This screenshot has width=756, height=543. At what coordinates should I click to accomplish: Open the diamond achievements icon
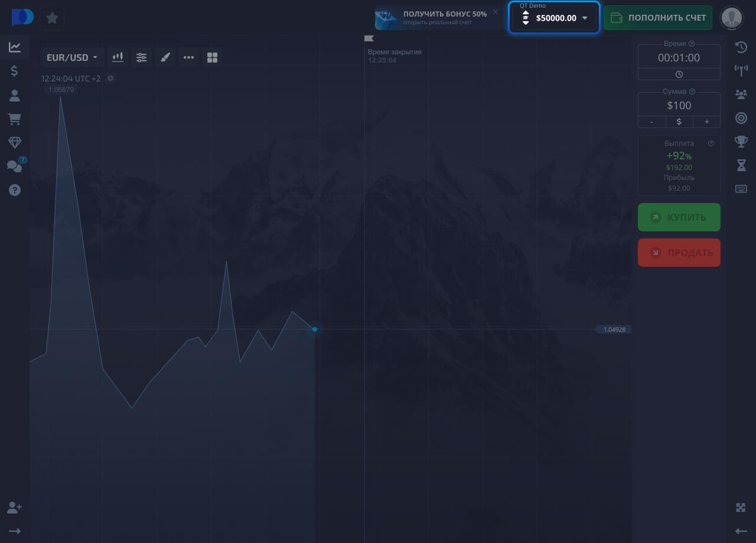pos(14,143)
